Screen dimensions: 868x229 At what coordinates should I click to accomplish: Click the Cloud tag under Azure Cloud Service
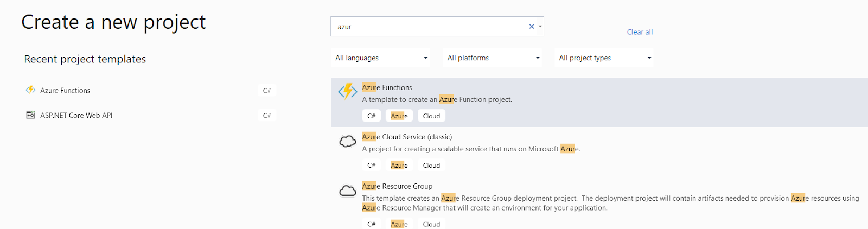(431, 165)
